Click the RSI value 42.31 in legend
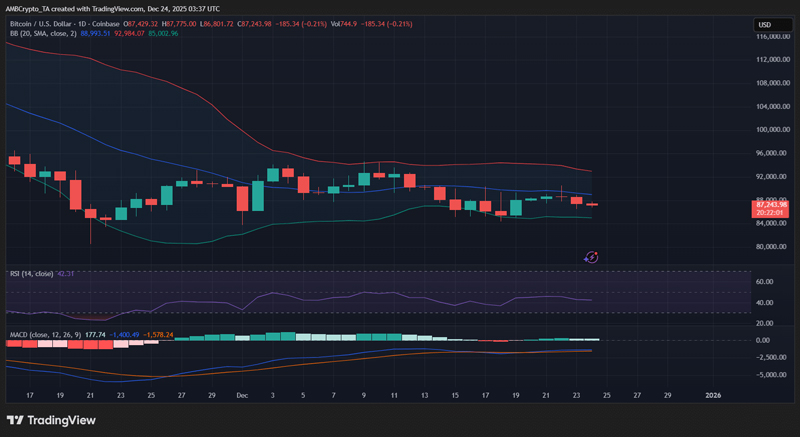Screen dimensions: 800x437 tap(67, 272)
